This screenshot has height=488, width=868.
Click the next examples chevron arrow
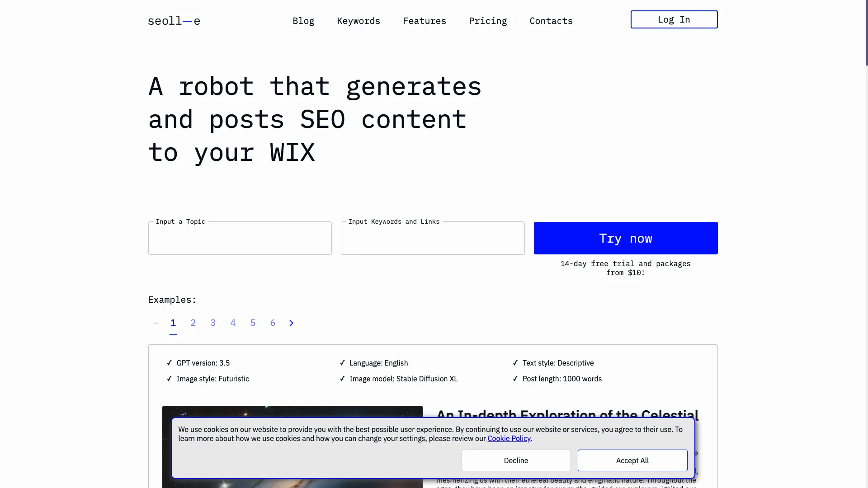[x=291, y=323]
